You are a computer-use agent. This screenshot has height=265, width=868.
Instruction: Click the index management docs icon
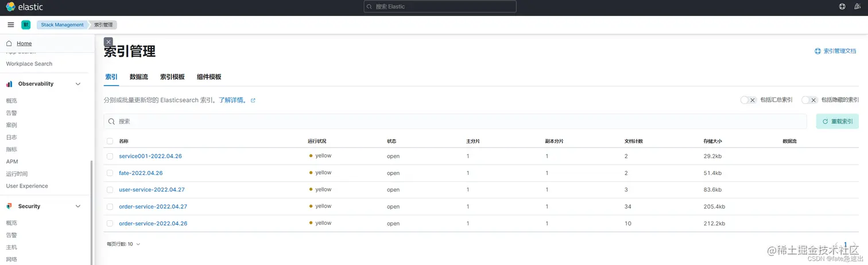(x=817, y=51)
